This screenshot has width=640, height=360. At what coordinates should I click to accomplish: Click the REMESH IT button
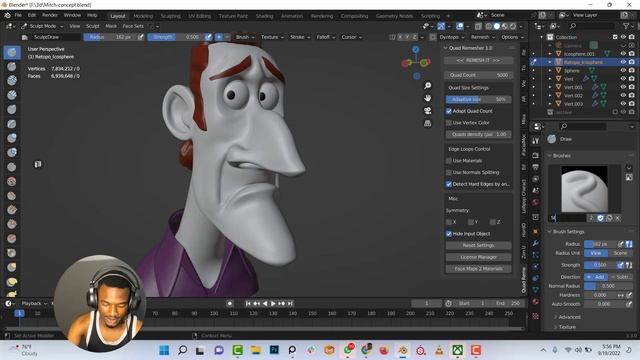click(478, 60)
